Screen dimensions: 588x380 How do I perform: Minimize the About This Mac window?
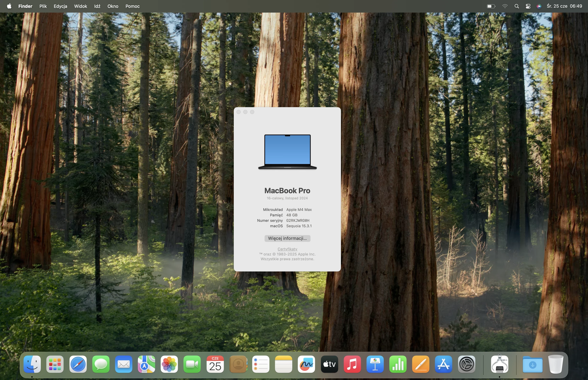(245, 112)
